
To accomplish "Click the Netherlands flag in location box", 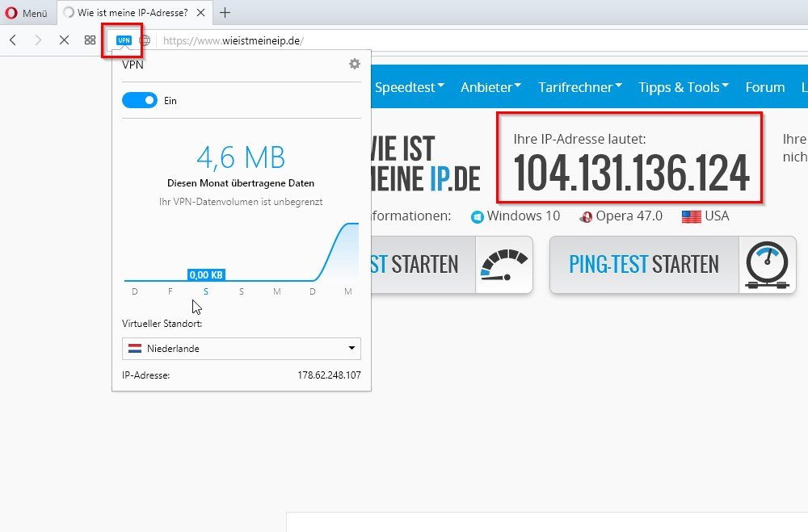I will click(x=135, y=349).
